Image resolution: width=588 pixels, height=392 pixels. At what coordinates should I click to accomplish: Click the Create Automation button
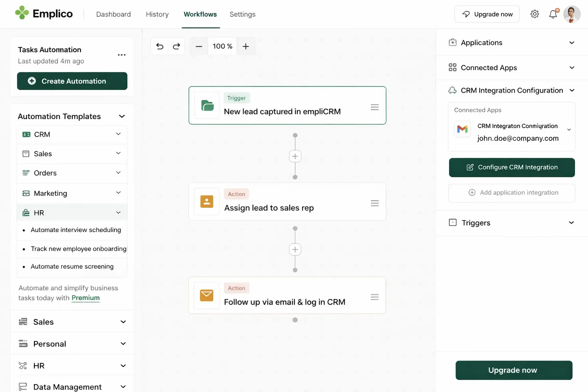pos(72,81)
